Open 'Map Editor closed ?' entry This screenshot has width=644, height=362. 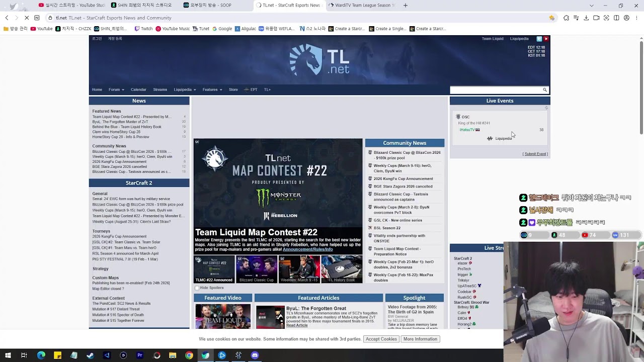[x=108, y=289]
